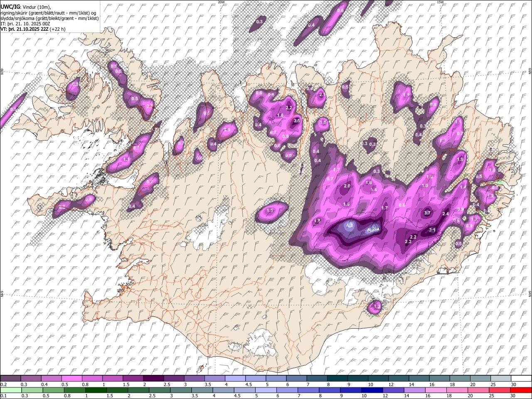Click the '20W' longitude label
The image size is (532, 399).
point(221,2)
